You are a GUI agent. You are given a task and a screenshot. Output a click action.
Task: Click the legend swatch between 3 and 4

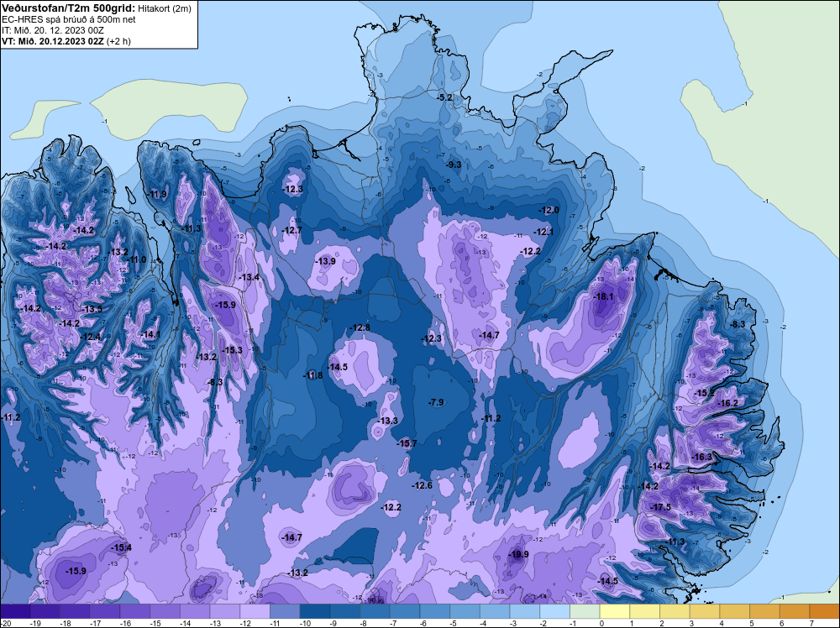[705, 611]
